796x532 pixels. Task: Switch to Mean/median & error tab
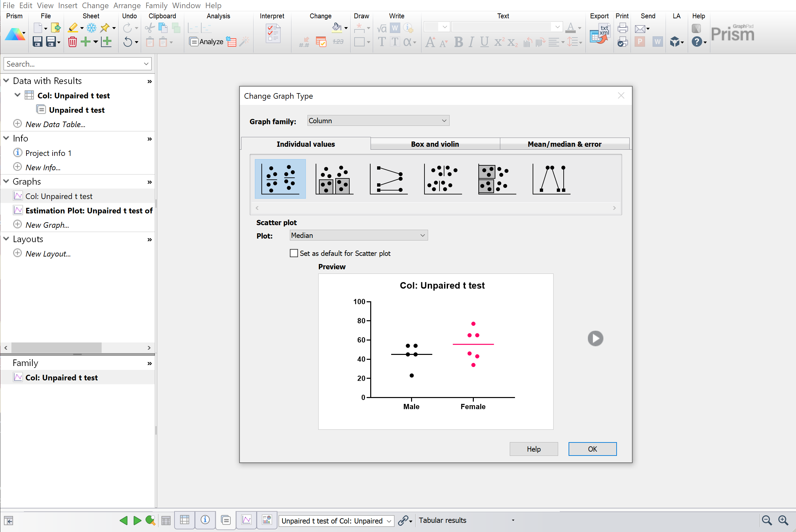[565, 144]
